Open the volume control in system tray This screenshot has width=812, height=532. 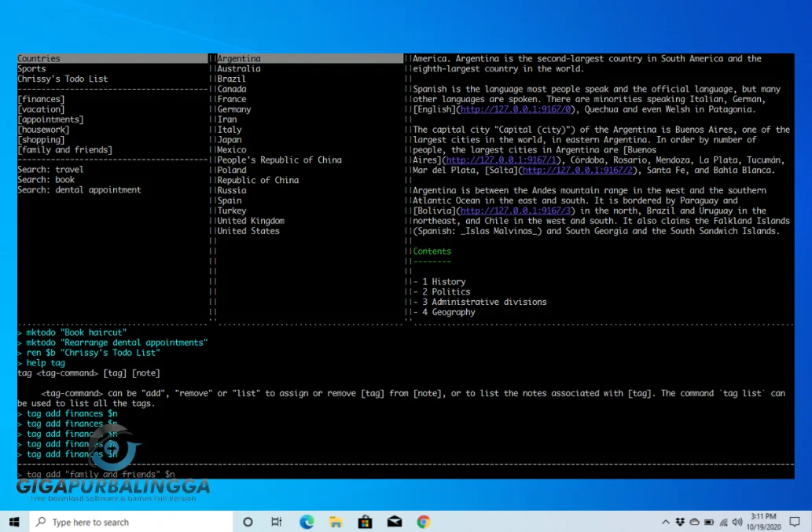[737, 522]
